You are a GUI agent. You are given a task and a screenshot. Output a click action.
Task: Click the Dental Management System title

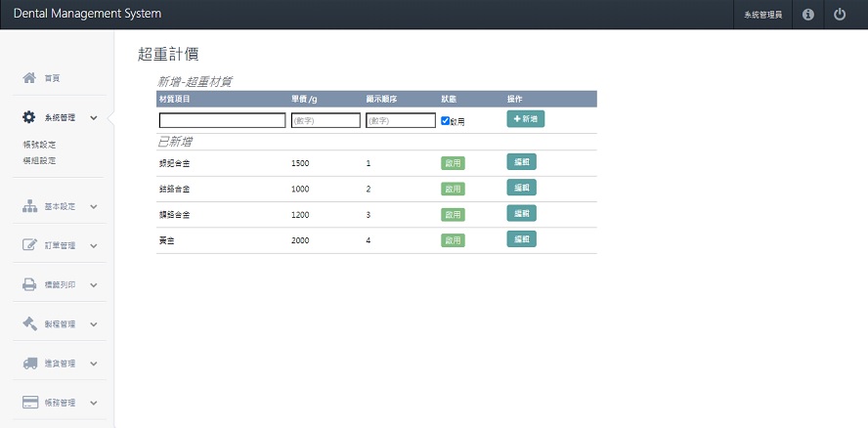(x=87, y=14)
